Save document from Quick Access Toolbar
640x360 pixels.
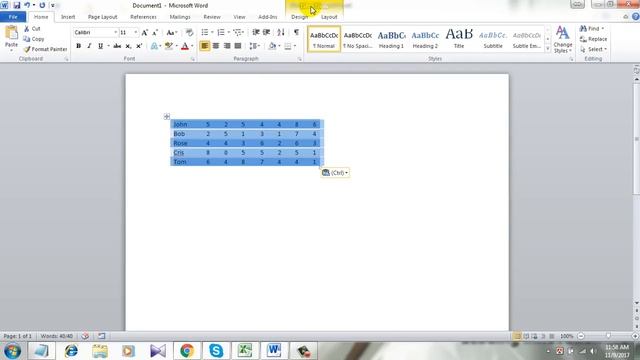coord(17,5)
